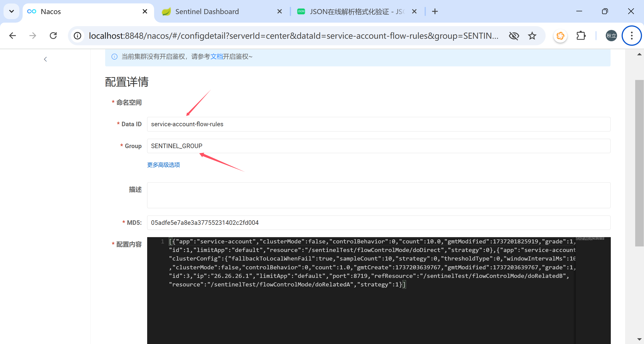Viewport: 644px width, 344px height.
Task: Reload the Nacos page
Action: (53, 36)
